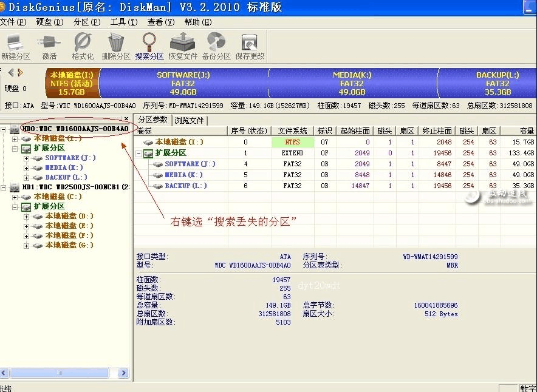The width and height of the screenshot is (537, 392).
Task: Click the 激活 (Activate) toolbar icon
Action: (49, 46)
